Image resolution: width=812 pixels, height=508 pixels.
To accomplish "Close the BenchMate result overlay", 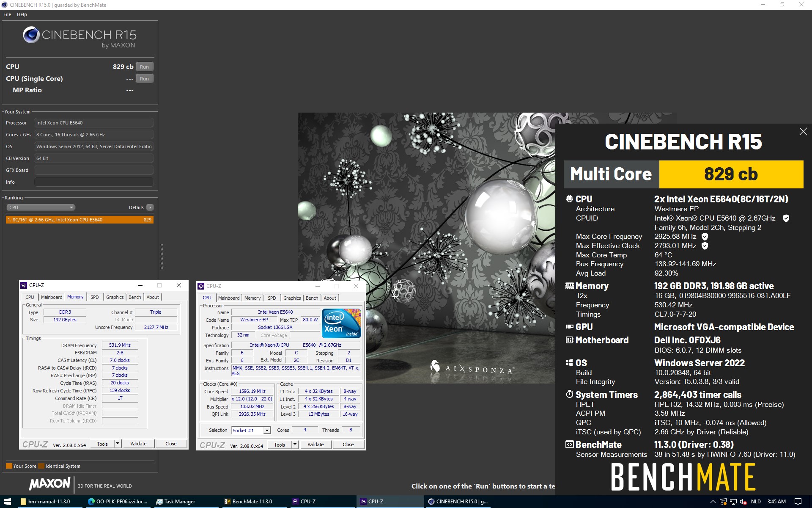I will tap(803, 132).
